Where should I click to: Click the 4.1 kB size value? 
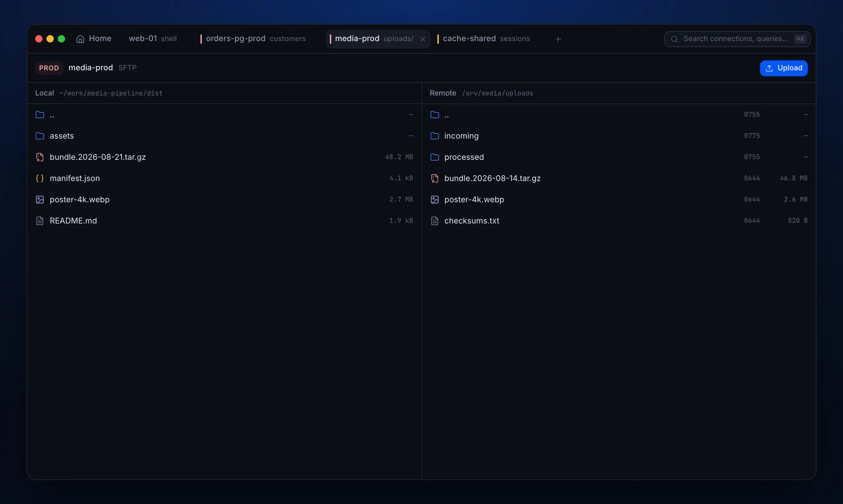click(x=401, y=178)
